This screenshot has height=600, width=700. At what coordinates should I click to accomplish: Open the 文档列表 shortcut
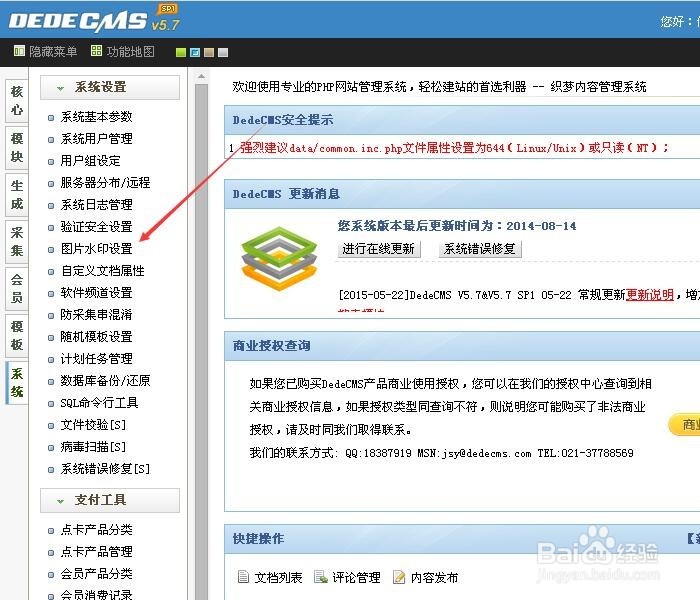pyautogui.click(x=270, y=578)
